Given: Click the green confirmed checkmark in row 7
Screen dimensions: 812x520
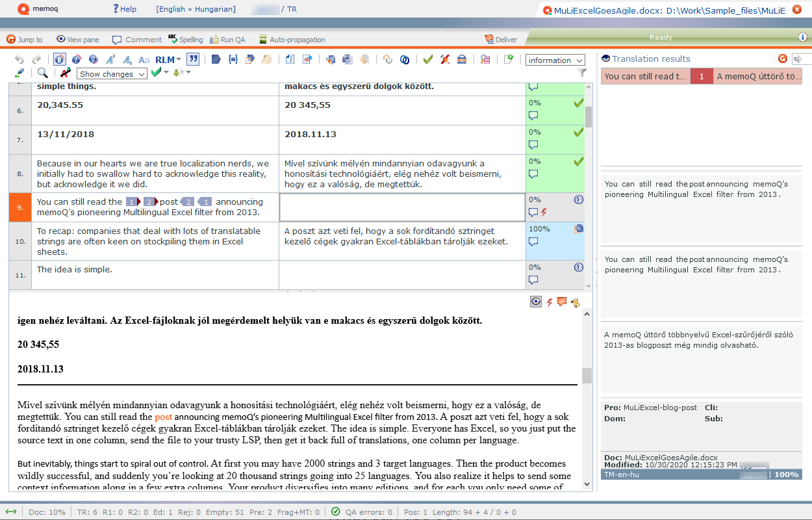Looking at the screenshot, I should [578, 133].
